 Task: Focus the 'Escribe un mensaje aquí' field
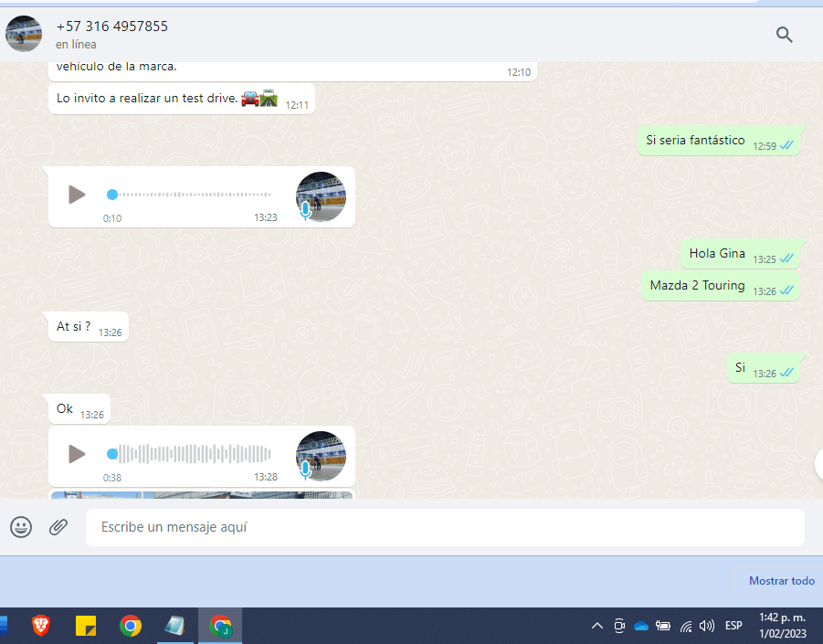click(445, 527)
